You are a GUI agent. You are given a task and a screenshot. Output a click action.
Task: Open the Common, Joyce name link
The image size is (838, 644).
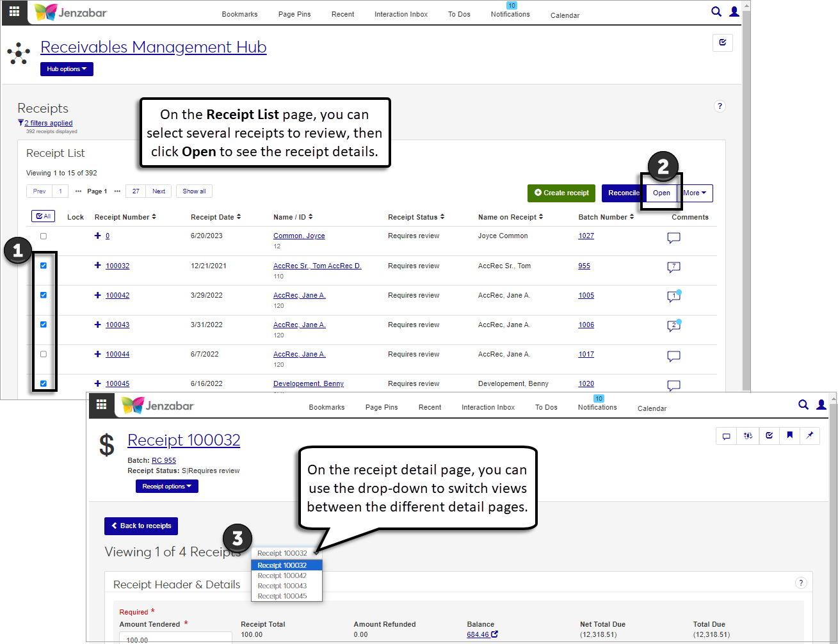[x=299, y=236]
